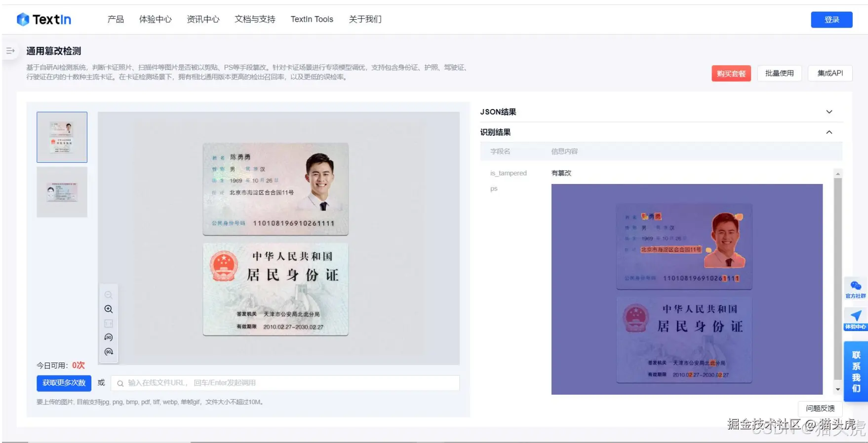
Task: Click the results panel scrollbar track
Action: tap(838, 281)
